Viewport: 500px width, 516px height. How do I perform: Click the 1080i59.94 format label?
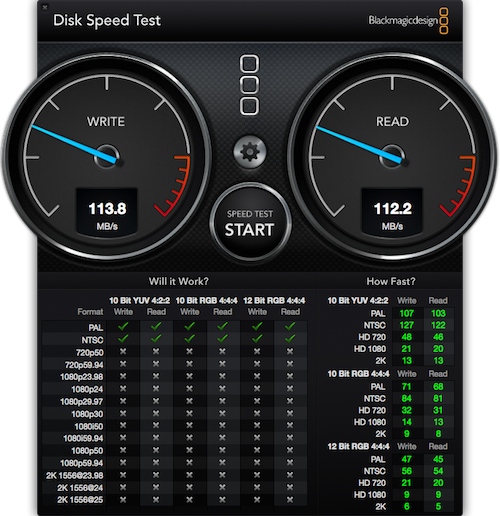[x=83, y=438]
